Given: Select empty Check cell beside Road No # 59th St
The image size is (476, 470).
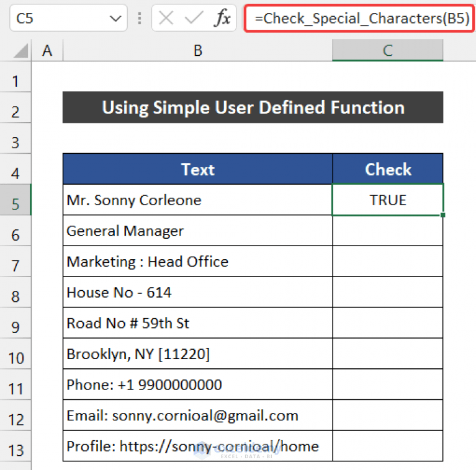Looking at the screenshot, I should [388, 322].
